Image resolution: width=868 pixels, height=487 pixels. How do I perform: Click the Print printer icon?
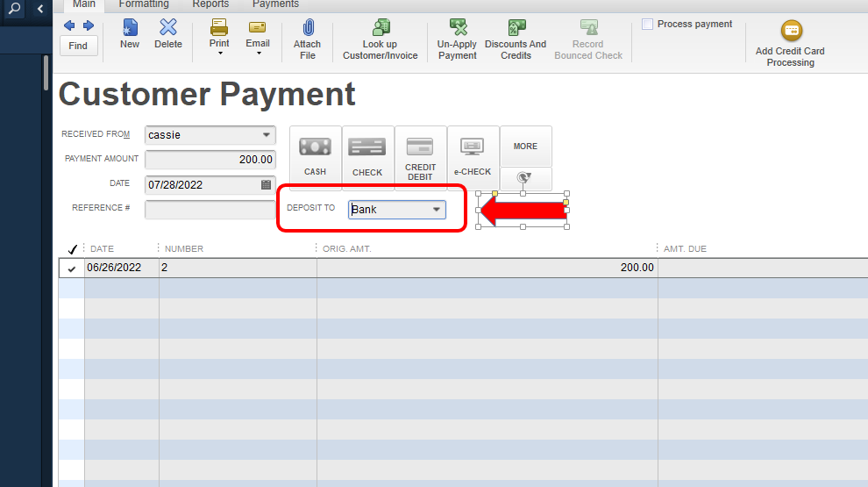pyautogui.click(x=219, y=27)
